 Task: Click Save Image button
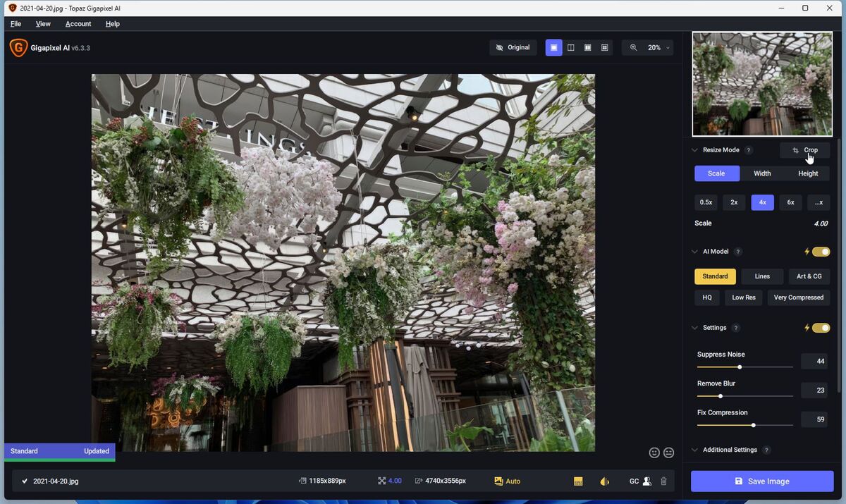point(762,481)
